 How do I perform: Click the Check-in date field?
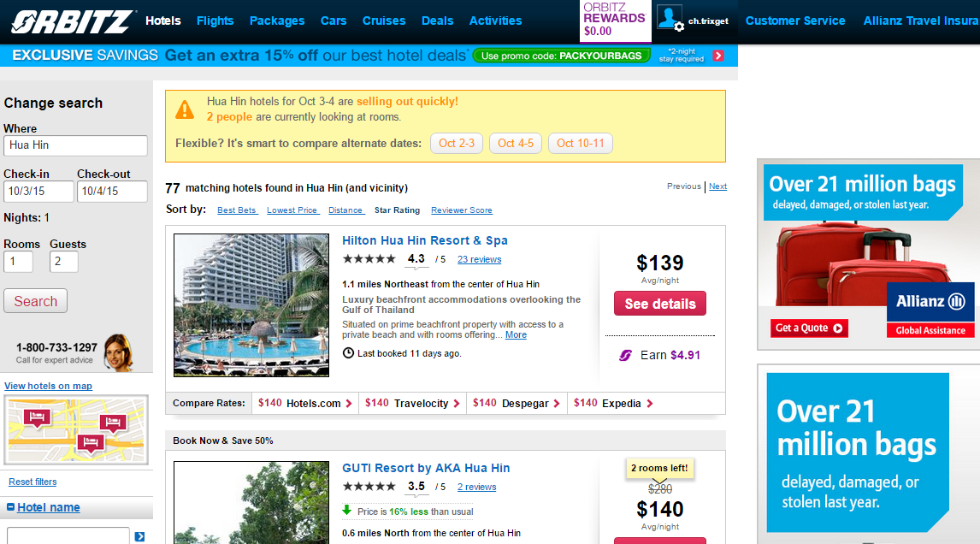(38, 192)
